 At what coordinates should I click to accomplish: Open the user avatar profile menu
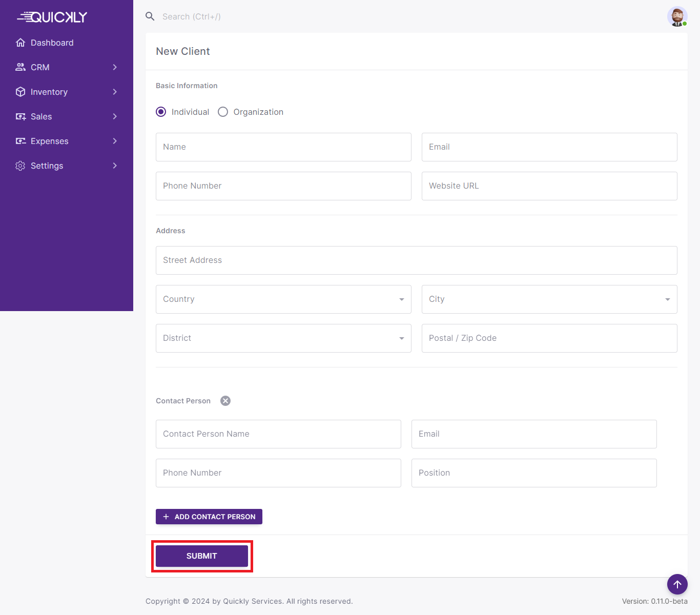click(x=677, y=16)
